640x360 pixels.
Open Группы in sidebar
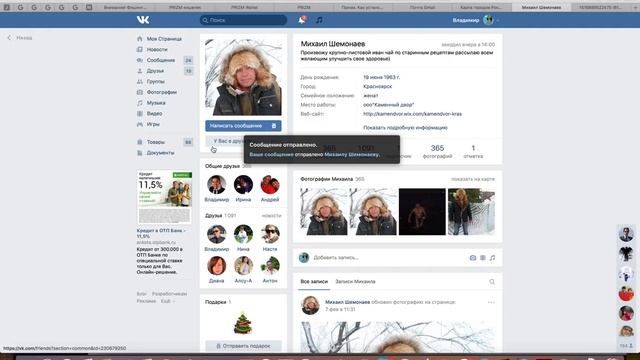pyautogui.click(x=156, y=81)
